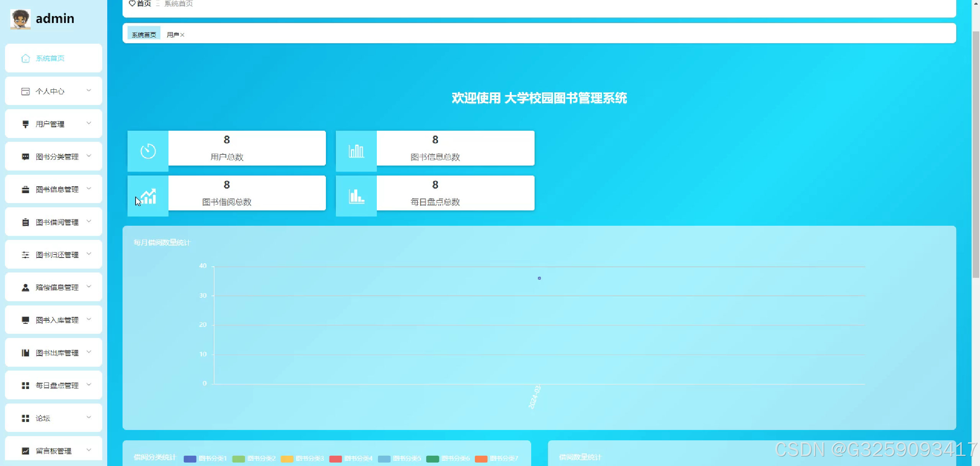Select the 赔偿信息管理 compensation icon
980x466 pixels.
pos(25,287)
